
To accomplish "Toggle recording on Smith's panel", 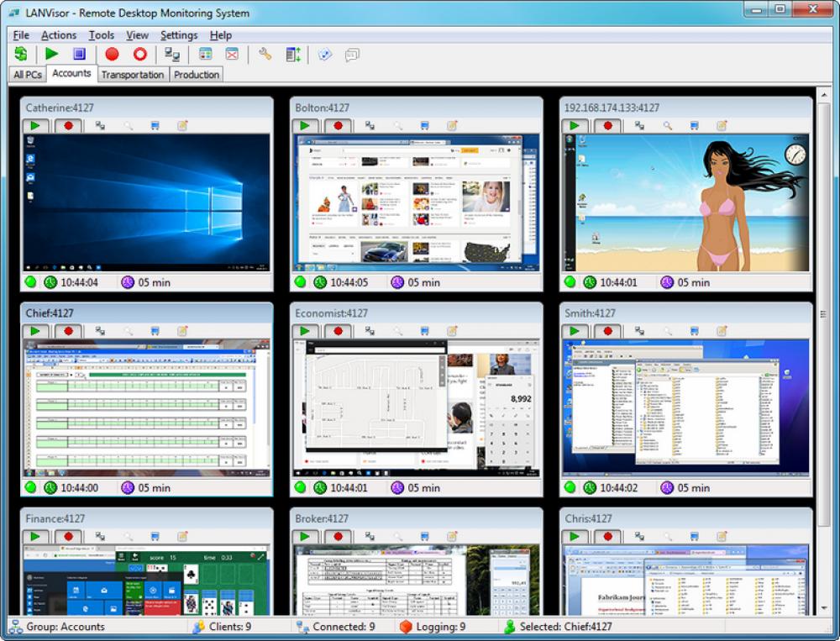I will click(x=607, y=331).
